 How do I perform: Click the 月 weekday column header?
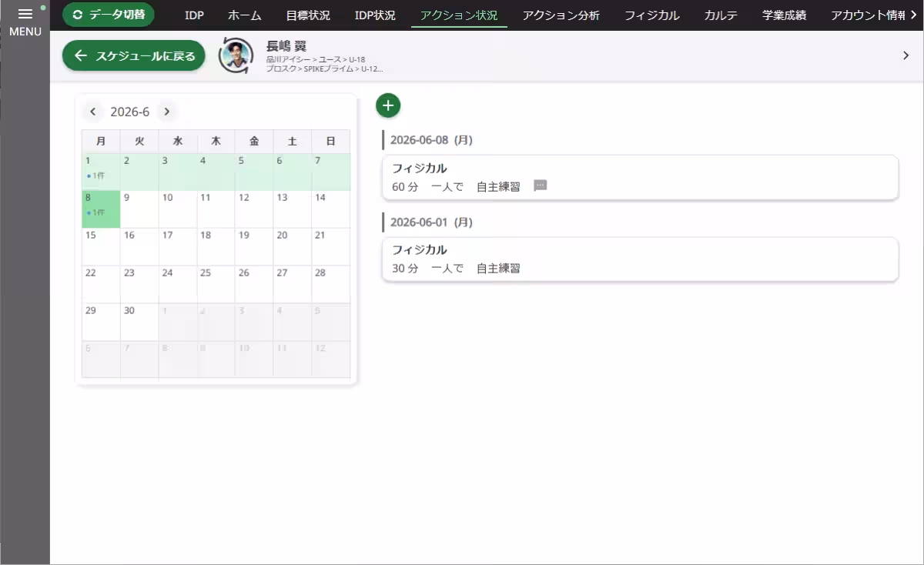(x=101, y=142)
